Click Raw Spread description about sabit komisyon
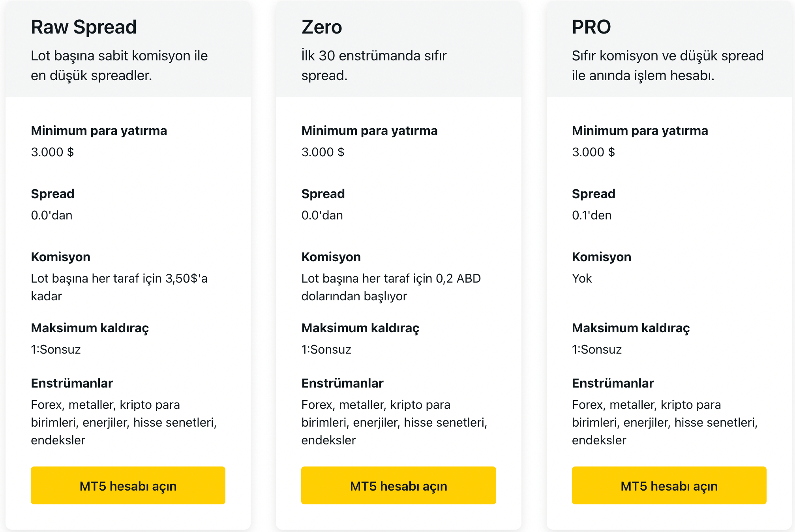The image size is (795, 532). tap(119, 66)
